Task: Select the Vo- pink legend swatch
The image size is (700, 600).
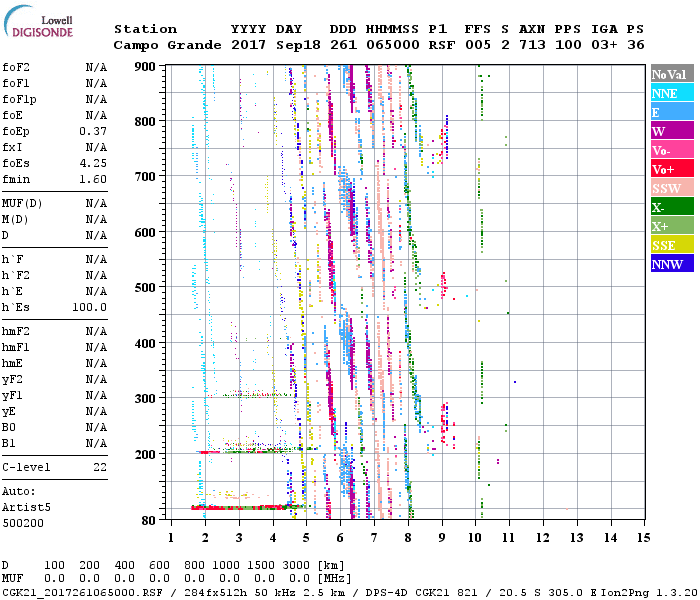Action: 672,150
